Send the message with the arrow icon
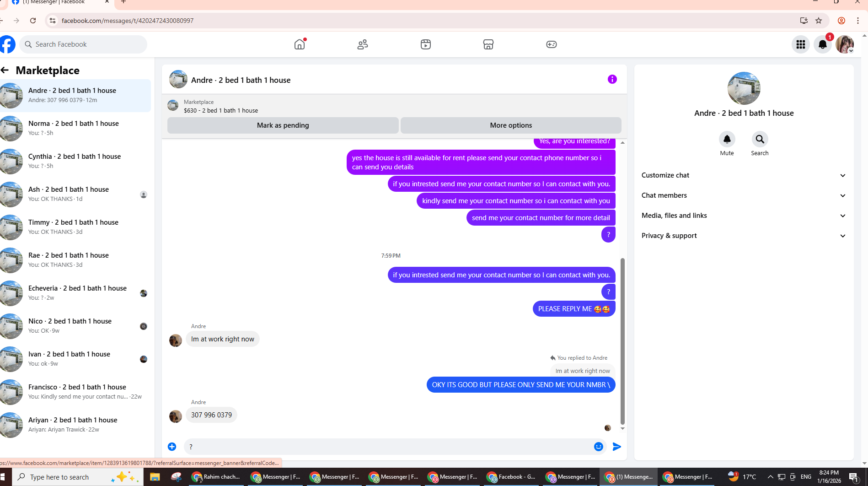The width and height of the screenshot is (868, 486). pyautogui.click(x=617, y=447)
